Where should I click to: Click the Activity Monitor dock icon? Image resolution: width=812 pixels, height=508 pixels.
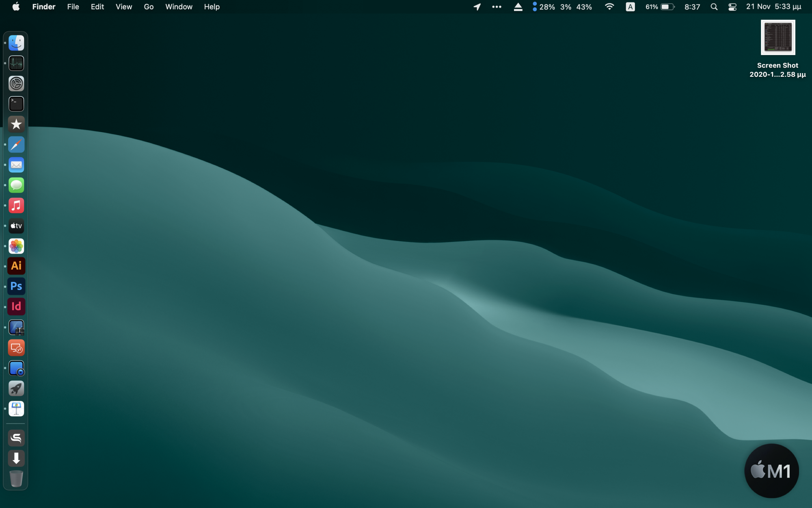pos(16,63)
